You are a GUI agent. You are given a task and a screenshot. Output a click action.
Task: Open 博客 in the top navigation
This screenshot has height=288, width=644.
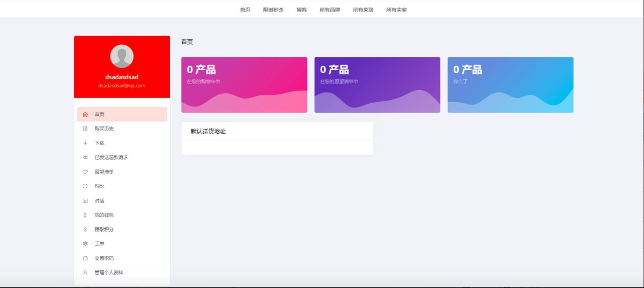click(301, 10)
